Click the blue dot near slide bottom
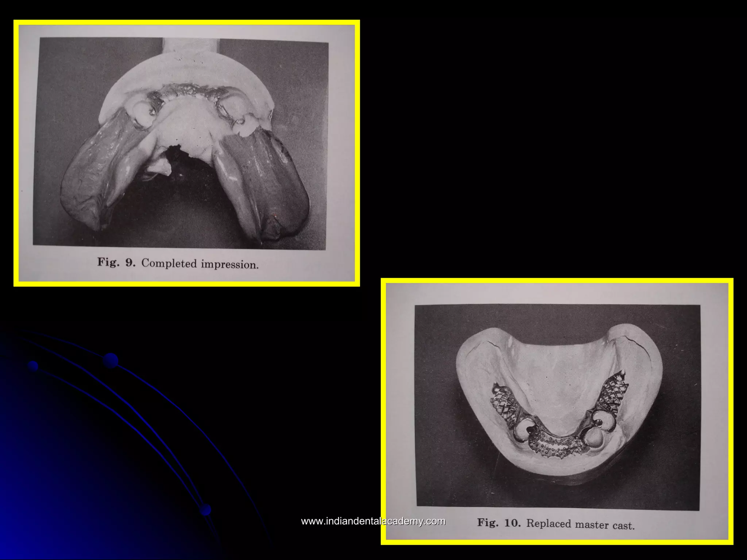This screenshot has width=747, height=560. [x=205, y=509]
